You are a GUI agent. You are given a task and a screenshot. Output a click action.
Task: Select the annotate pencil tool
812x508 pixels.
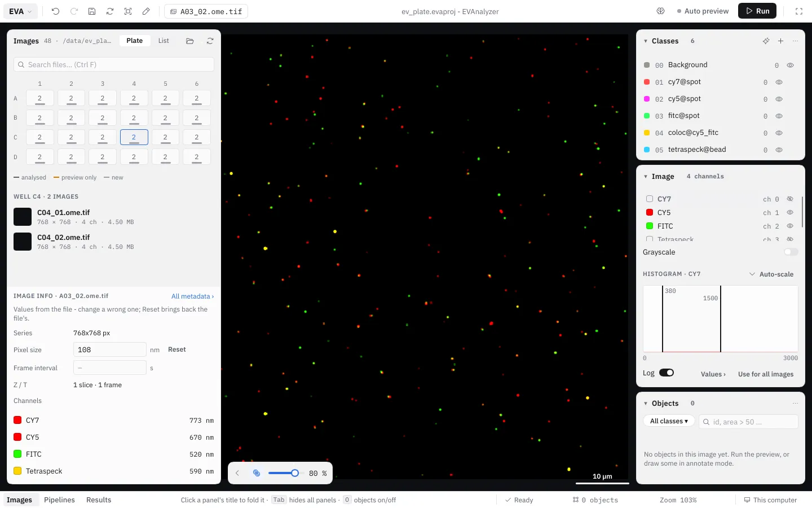(146, 11)
